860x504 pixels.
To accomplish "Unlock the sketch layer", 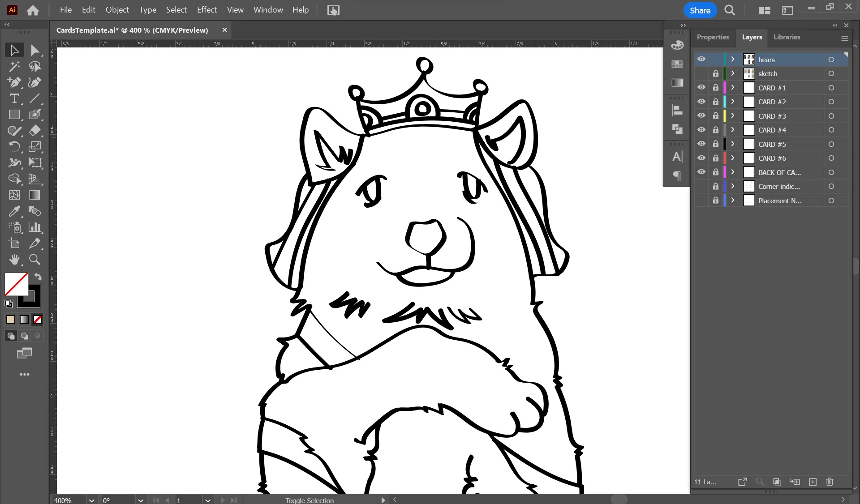I will [716, 73].
